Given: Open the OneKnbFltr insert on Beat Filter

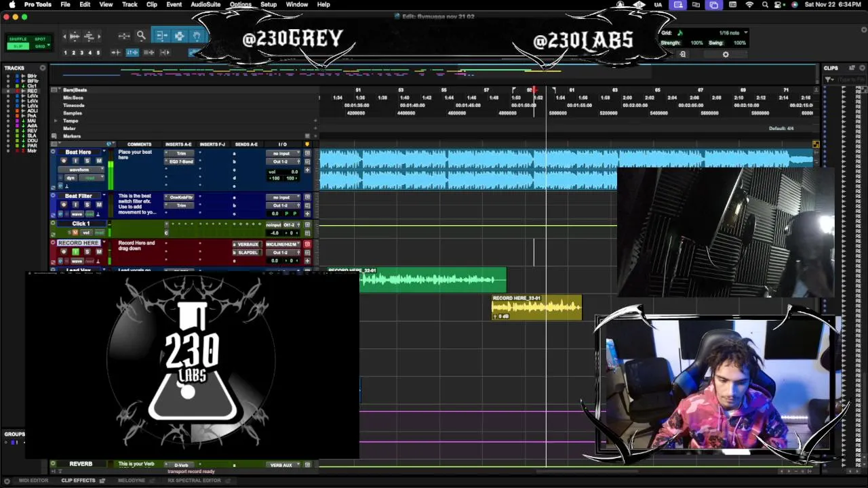Looking at the screenshot, I should (x=181, y=197).
